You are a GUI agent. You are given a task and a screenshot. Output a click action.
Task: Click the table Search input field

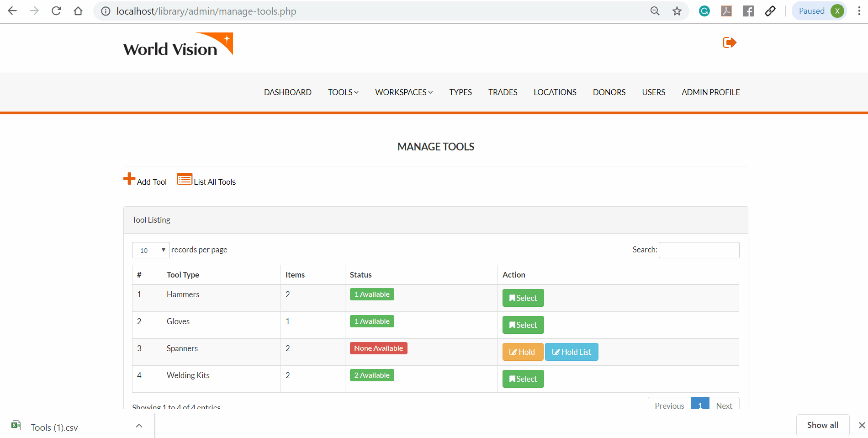pos(699,250)
